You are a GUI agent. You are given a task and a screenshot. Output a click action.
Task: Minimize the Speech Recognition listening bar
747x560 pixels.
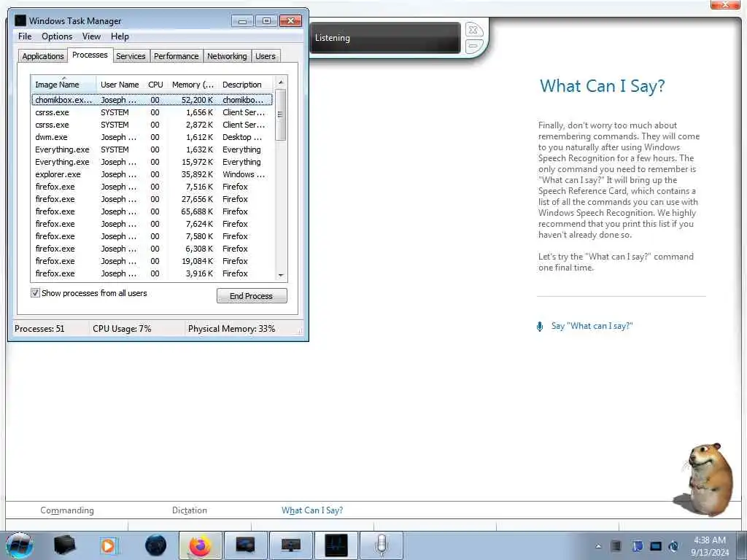coord(473,46)
